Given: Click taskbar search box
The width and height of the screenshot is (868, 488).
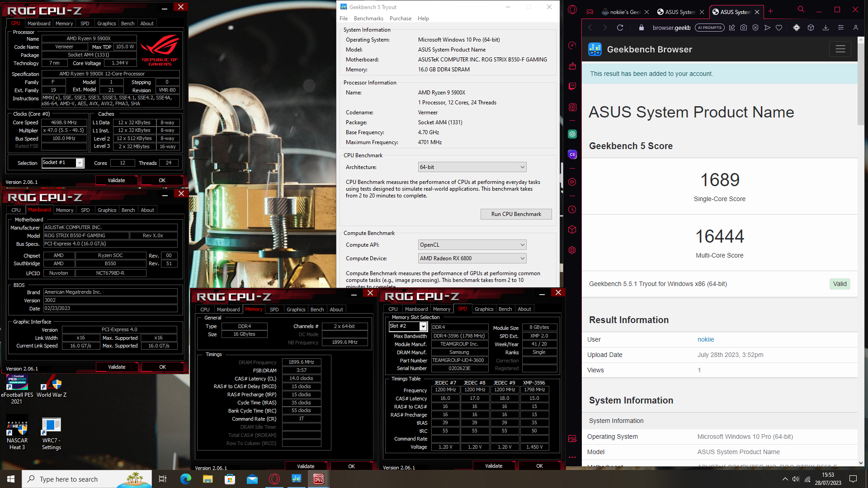Looking at the screenshot, I should 87,479.
